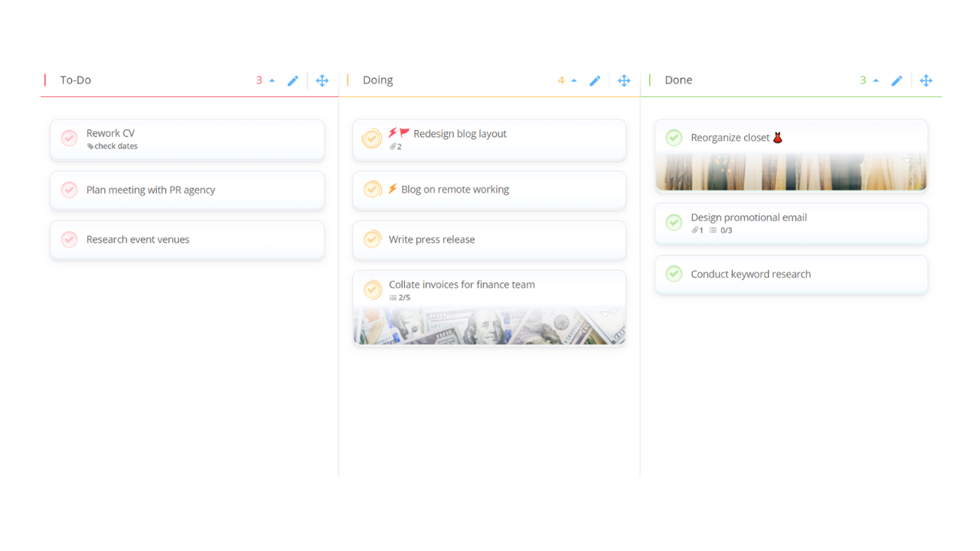This screenshot has height=551, width=980.
Task: Open the Collate invoices for finance team title
Action: click(x=462, y=284)
